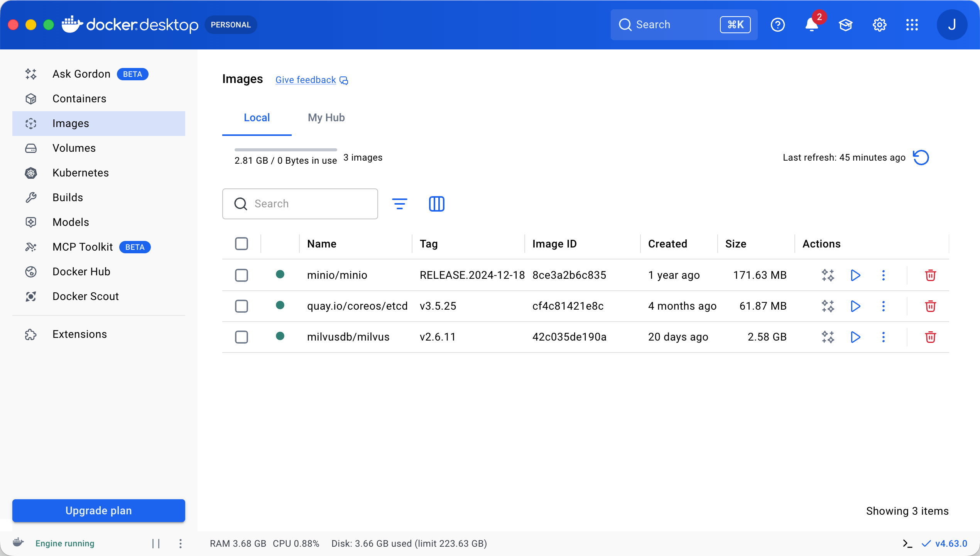Open engine options menu in status bar

180,544
